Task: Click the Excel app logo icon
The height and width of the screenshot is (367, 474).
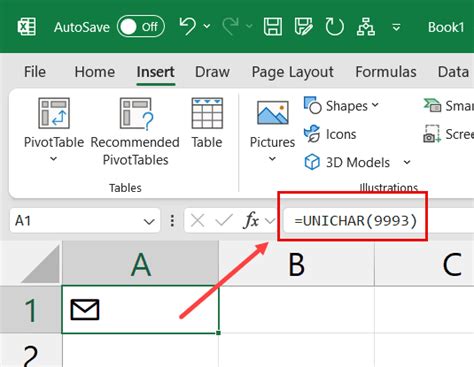Action: [x=27, y=27]
